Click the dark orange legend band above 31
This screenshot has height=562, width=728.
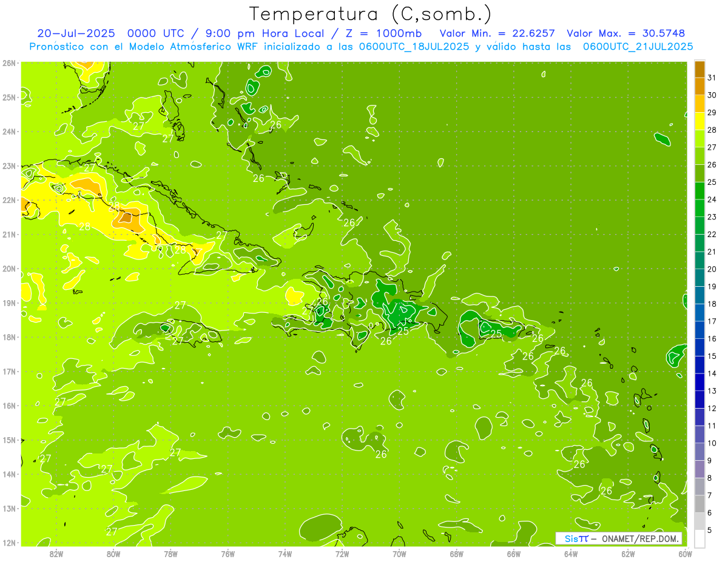point(699,70)
